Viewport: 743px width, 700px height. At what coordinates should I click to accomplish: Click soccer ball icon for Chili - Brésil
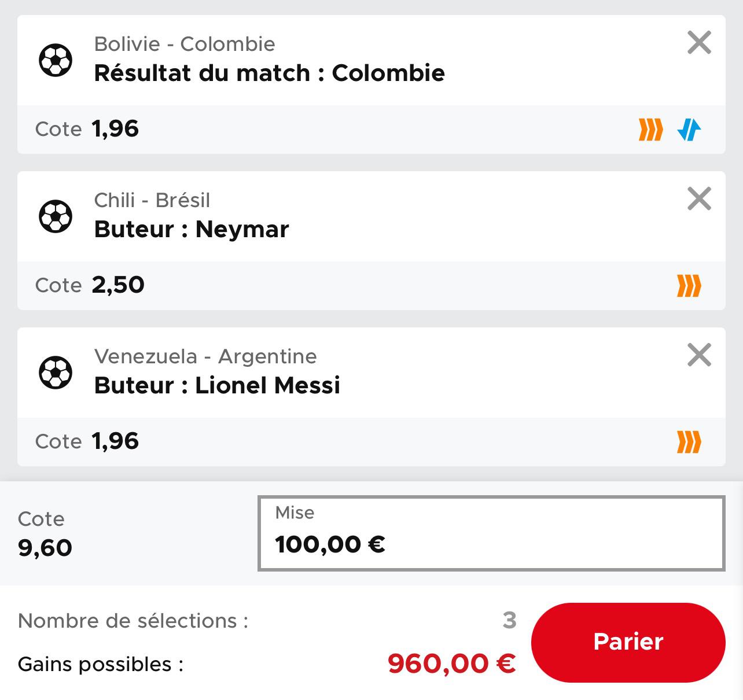click(56, 216)
